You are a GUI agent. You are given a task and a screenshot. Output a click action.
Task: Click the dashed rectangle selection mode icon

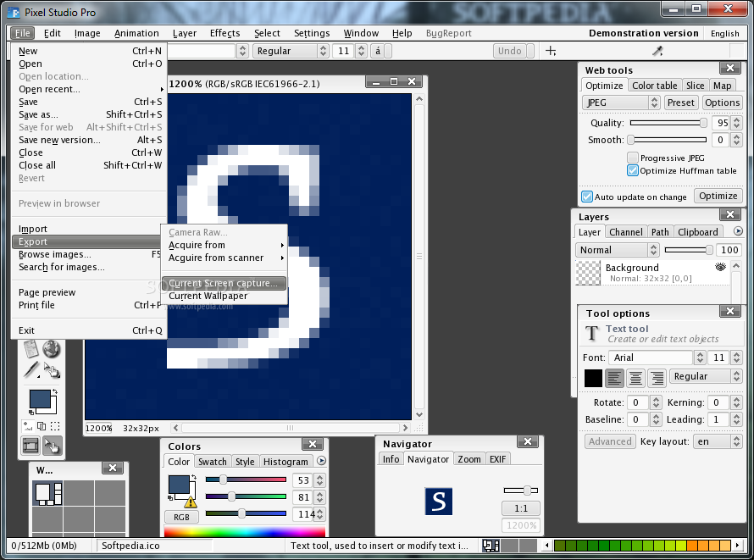[x=55, y=426]
